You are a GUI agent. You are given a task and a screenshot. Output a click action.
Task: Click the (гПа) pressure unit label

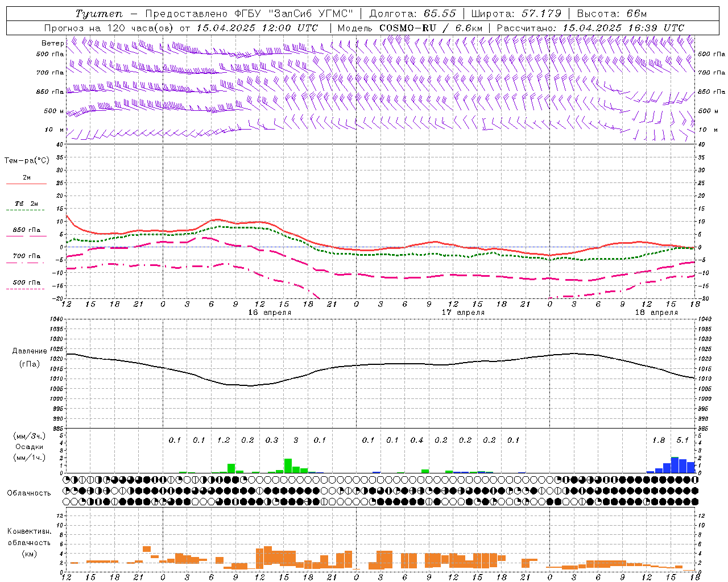point(30,364)
